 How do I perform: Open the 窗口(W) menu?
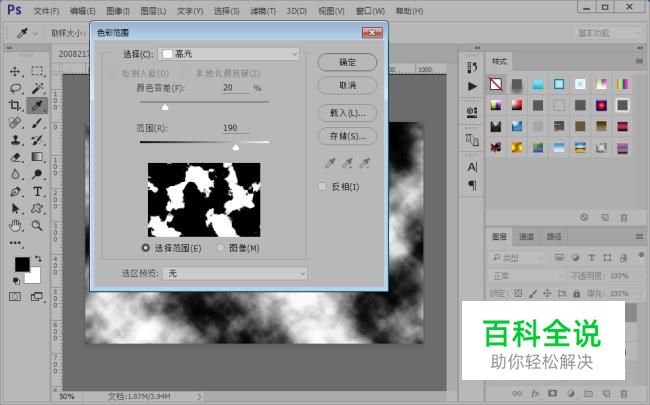(370, 11)
